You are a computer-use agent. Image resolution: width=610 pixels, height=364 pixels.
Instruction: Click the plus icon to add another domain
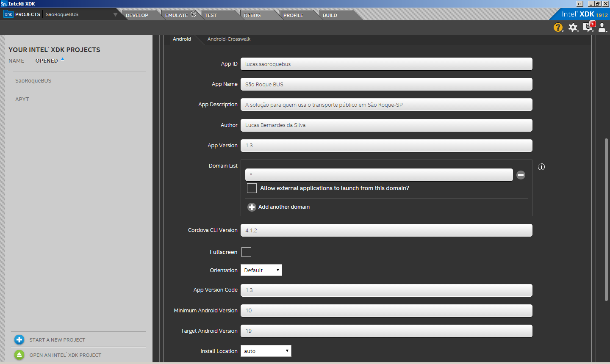252,207
